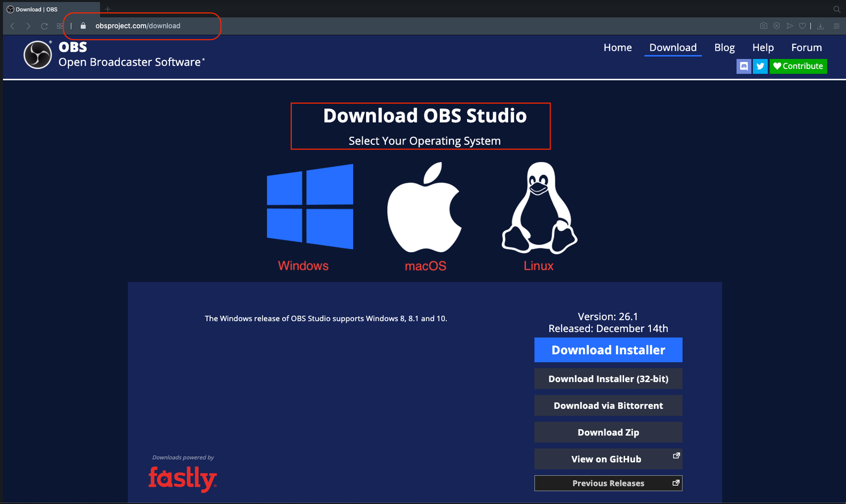This screenshot has width=846, height=504.
Task: Open the OBS Twitter icon link
Action: tap(760, 66)
